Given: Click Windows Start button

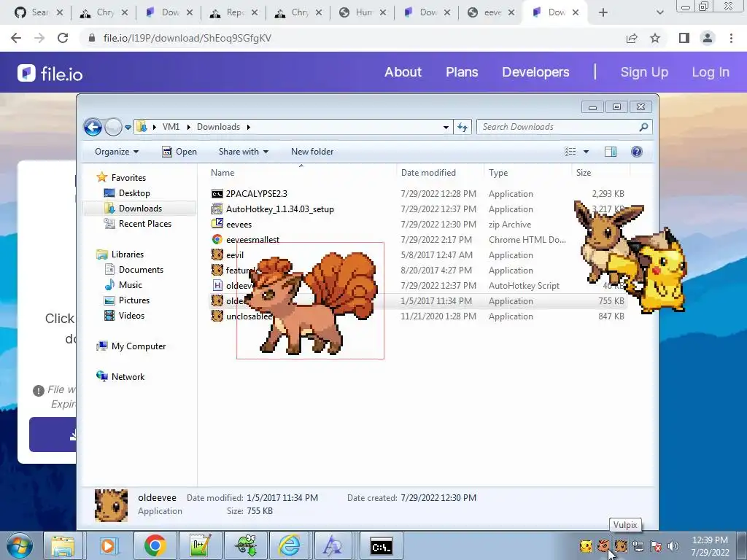Looking at the screenshot, I should [19, 545].
